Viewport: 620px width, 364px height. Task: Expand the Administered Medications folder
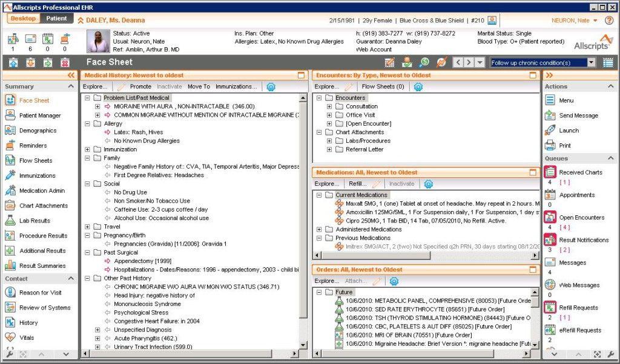click(x=320, y=230)
